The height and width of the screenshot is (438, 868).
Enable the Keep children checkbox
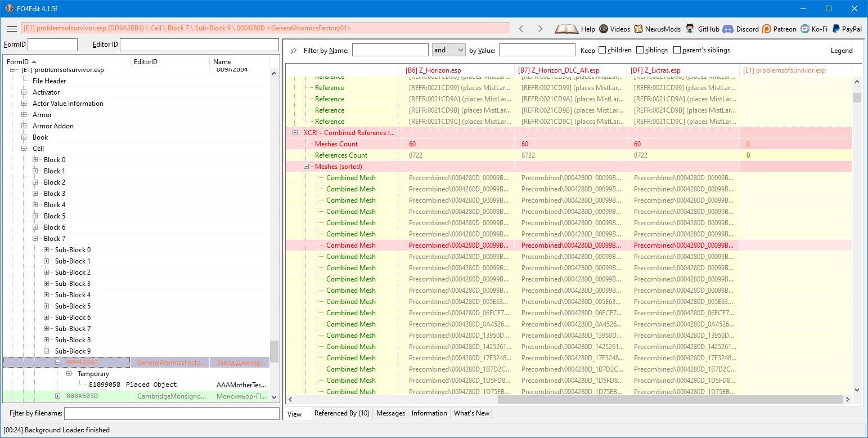tap(602, 50)
